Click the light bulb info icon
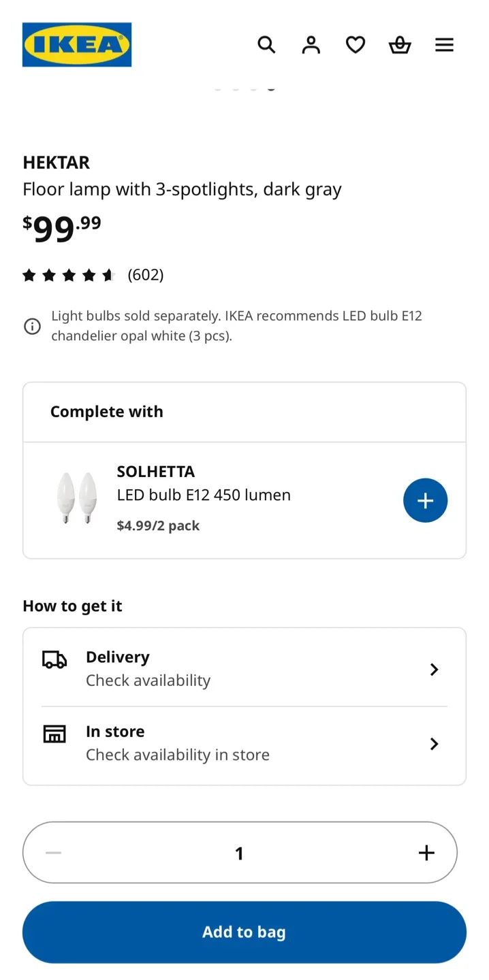Image resolution: width=489 pixels, height=980 pixels. [32, 327]
